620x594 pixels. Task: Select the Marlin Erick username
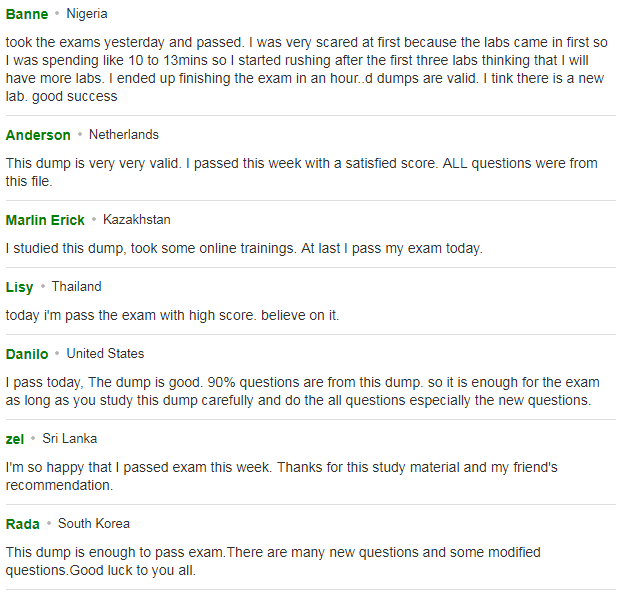(45, 220)
